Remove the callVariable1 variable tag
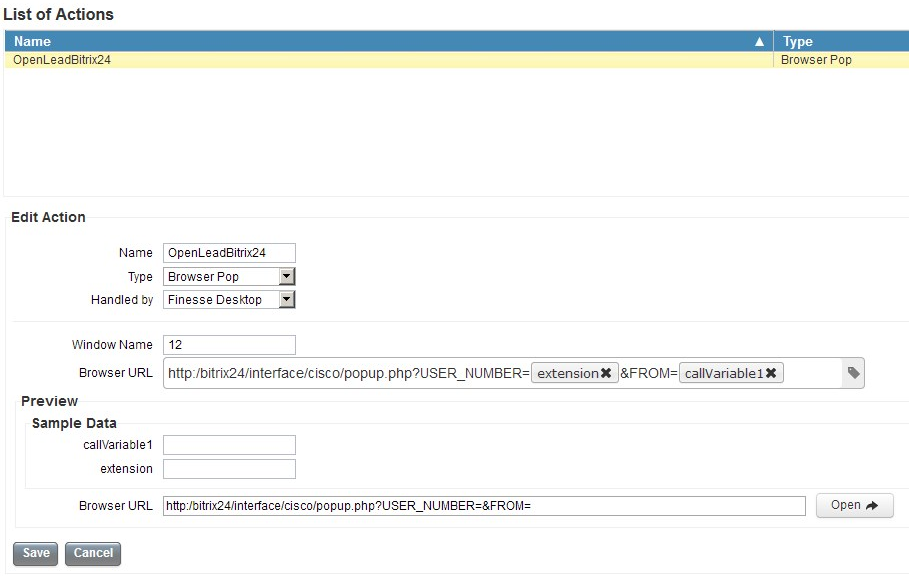Screen dimensions: 909x576 click(770, 373)
